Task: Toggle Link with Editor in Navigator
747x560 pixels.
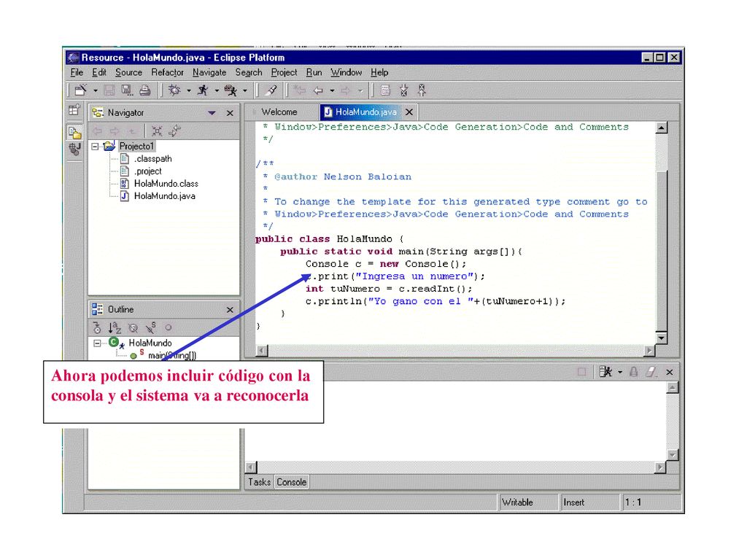Action: [175, 131]
